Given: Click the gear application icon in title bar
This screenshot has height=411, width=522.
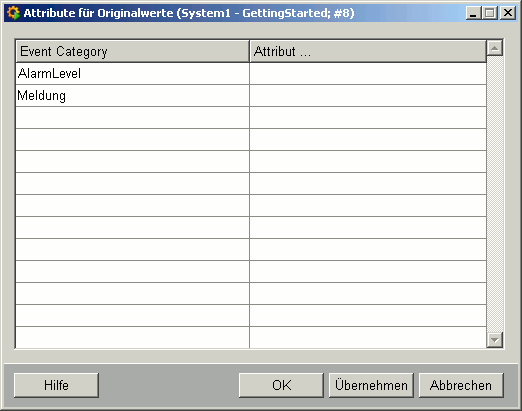Looking at the screenshot, I should [13, 13].
